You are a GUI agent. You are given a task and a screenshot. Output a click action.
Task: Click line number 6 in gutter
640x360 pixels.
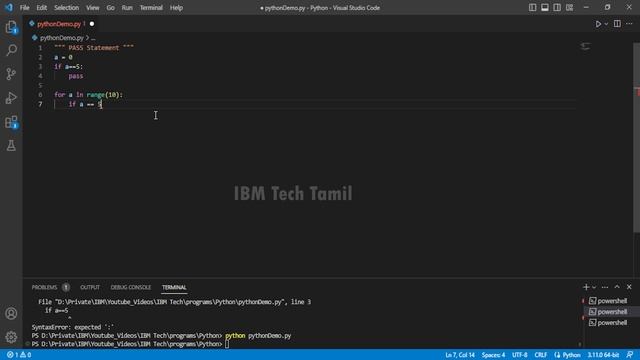click(40, 95)
